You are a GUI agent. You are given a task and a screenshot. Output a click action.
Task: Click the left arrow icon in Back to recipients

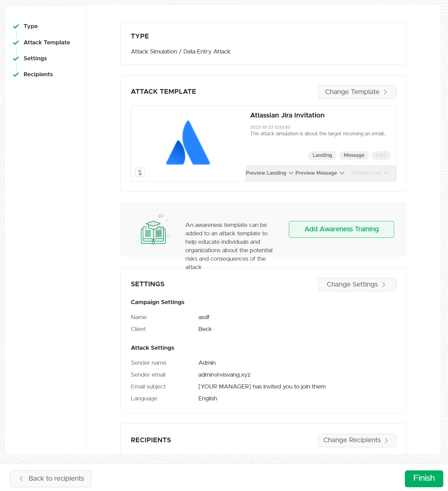pyautogui.click(x=21, y=478)
